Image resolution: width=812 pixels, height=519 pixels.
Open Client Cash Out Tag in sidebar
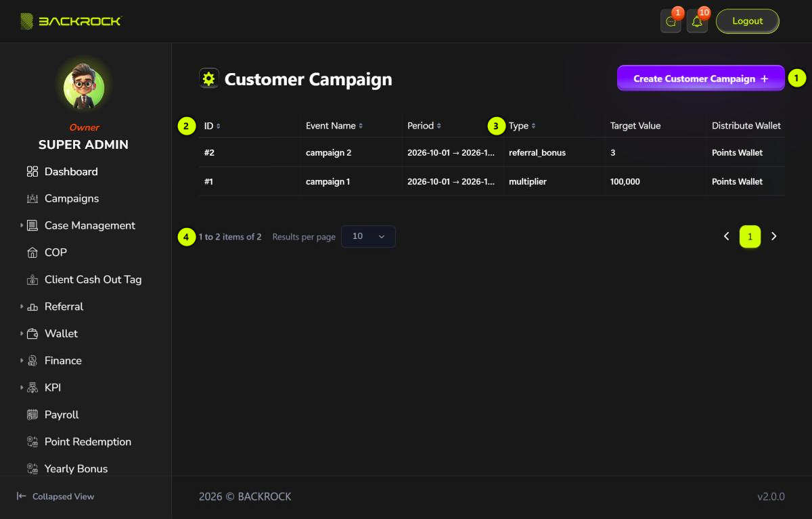[93, 280]
